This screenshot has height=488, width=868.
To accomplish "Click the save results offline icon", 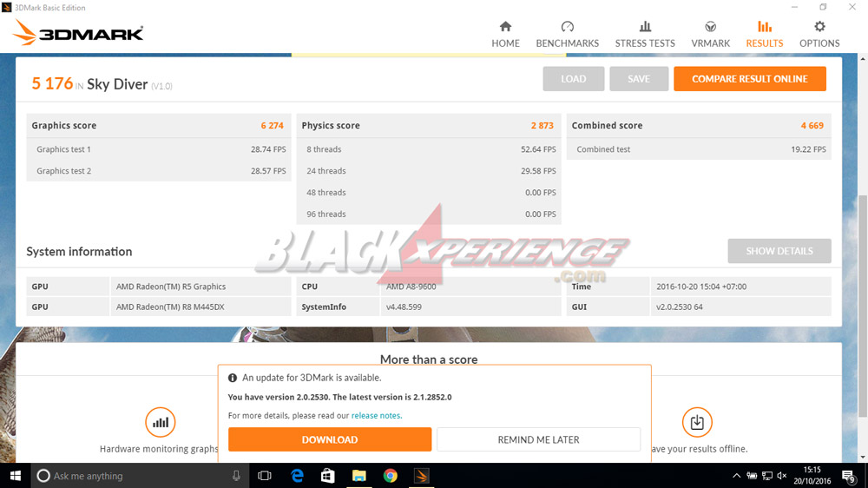I will 697,423.
